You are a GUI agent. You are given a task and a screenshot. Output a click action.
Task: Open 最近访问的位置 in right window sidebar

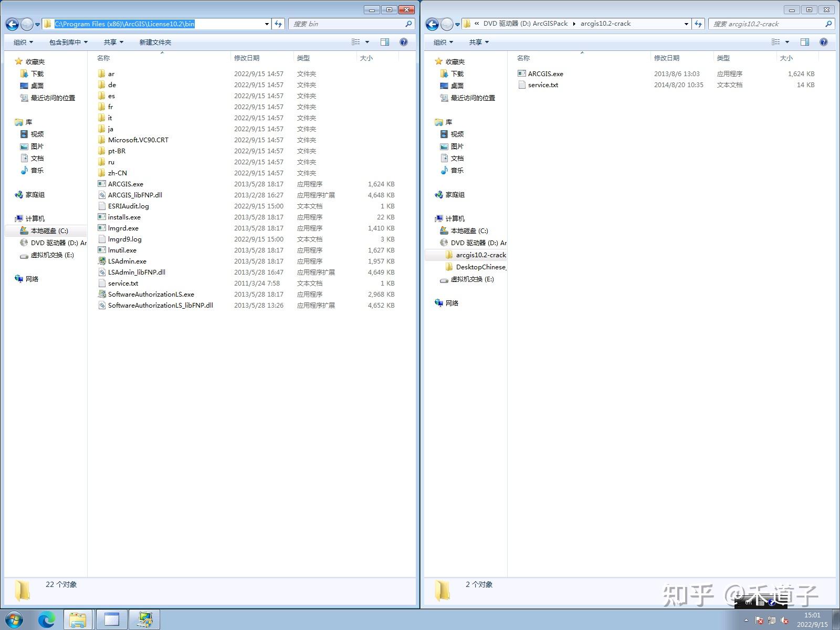click(x=473, y=98)
